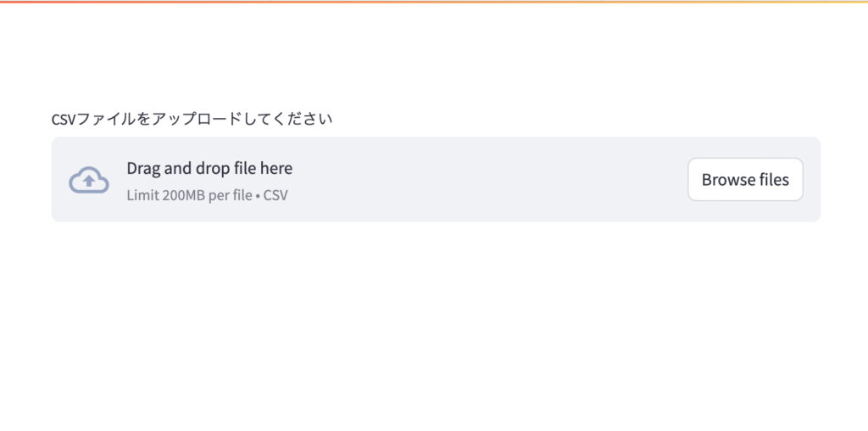Click the 'Drag and drop file here' text
Screen dimensions: 868x431
(x=209, y=168)
